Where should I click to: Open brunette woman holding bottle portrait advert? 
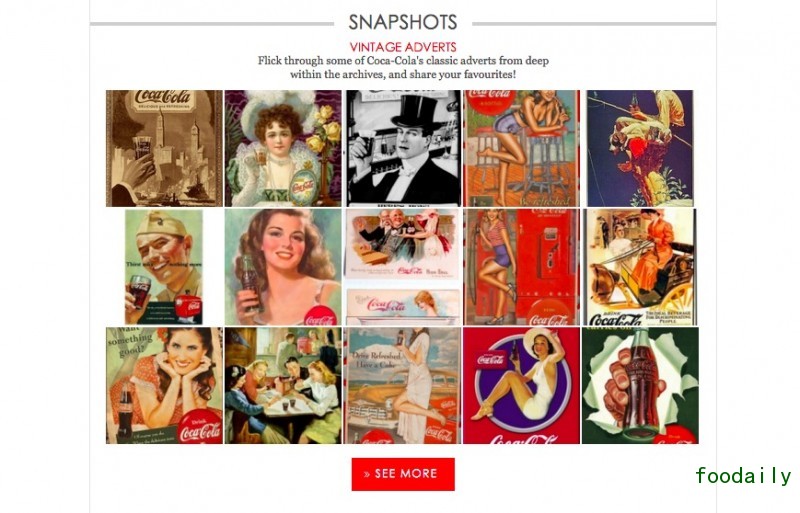[283, 267]
